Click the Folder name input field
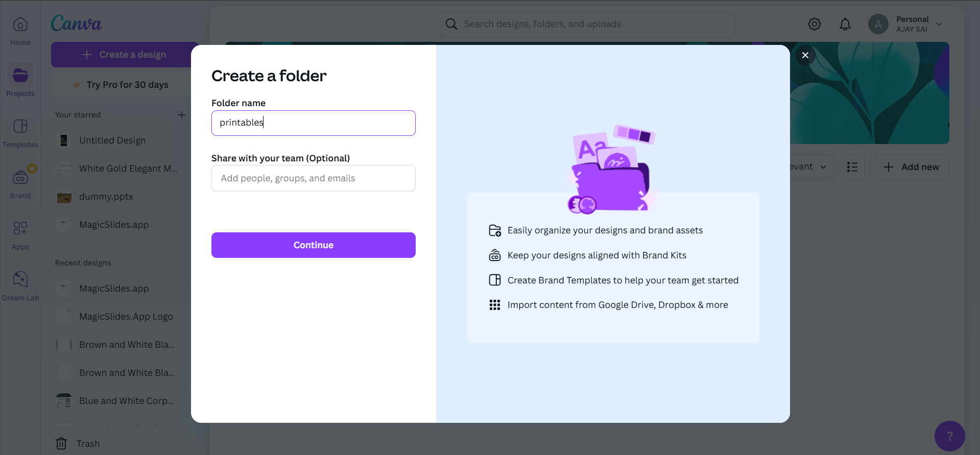The height and width of the screenshot is (455, 980). coord(314,123)
